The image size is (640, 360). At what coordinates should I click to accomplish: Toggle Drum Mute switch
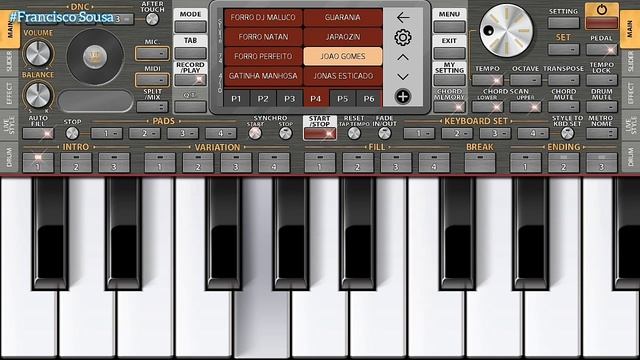click(602, 107)
